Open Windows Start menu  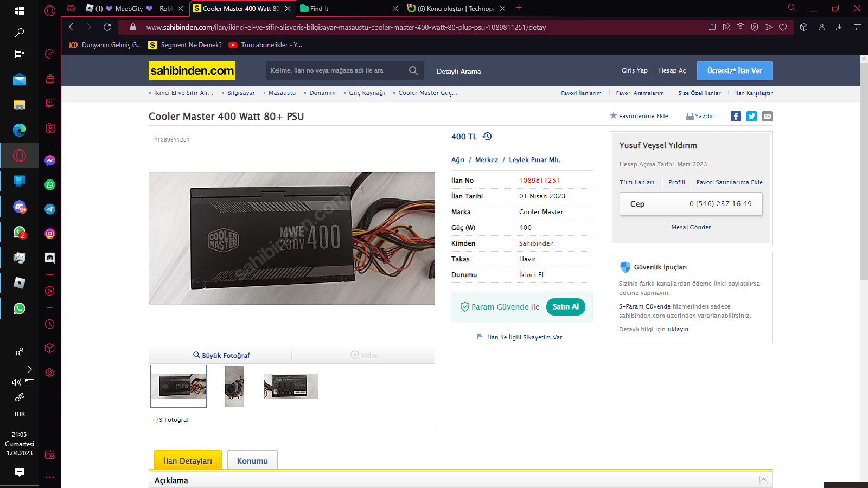(x=20, y=10)
